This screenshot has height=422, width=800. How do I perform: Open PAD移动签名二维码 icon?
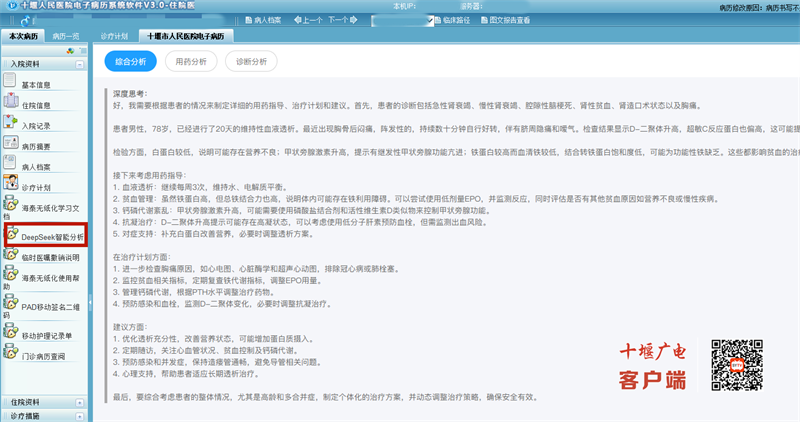coord(11,302)
